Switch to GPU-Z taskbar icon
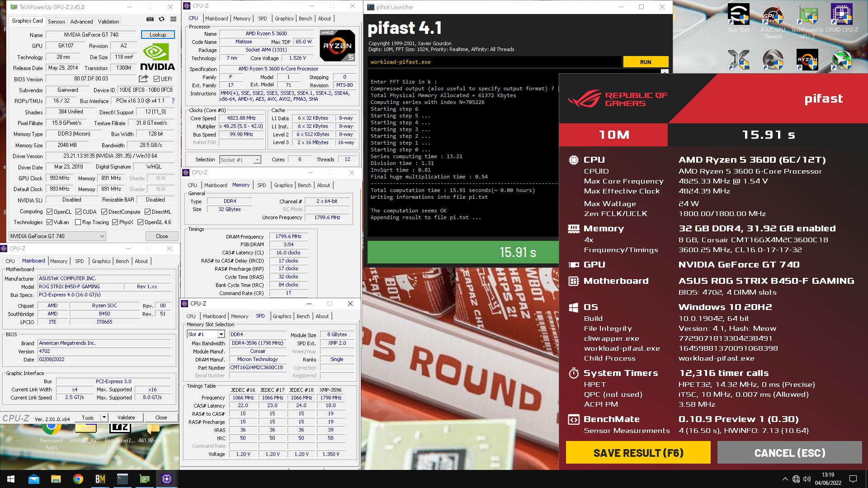Viewport: 868px width, 488px height. [x=144, y=479]
